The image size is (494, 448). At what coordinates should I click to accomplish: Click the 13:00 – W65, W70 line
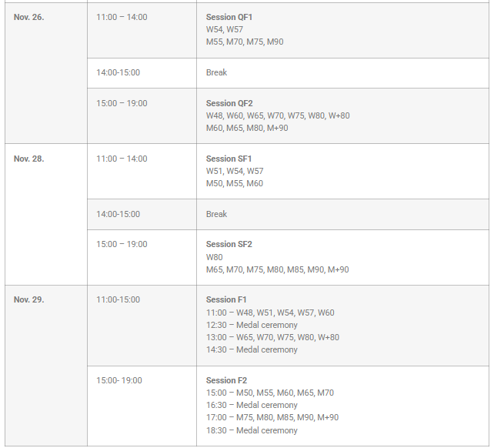(x=272, y=337)
